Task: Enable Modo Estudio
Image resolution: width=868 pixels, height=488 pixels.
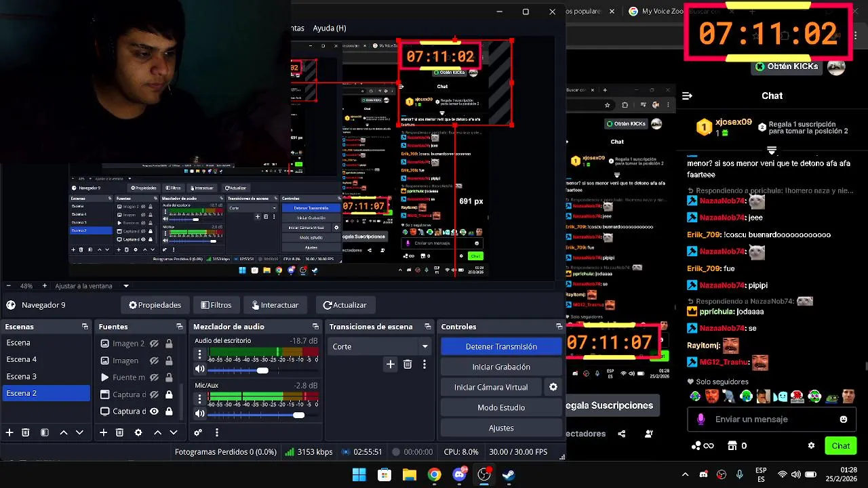Action: click(501, 407)
